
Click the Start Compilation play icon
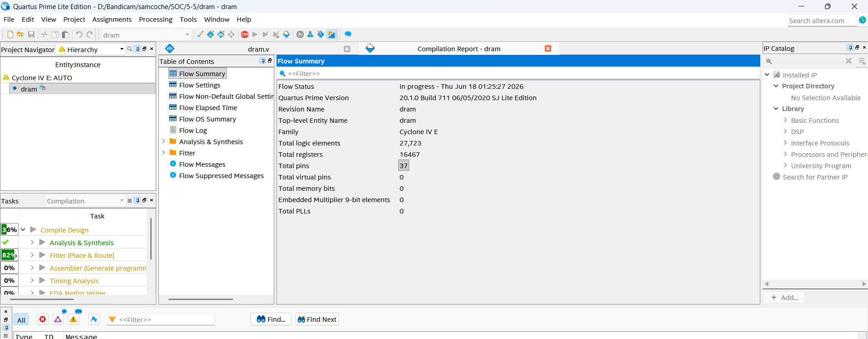point(255,34)
